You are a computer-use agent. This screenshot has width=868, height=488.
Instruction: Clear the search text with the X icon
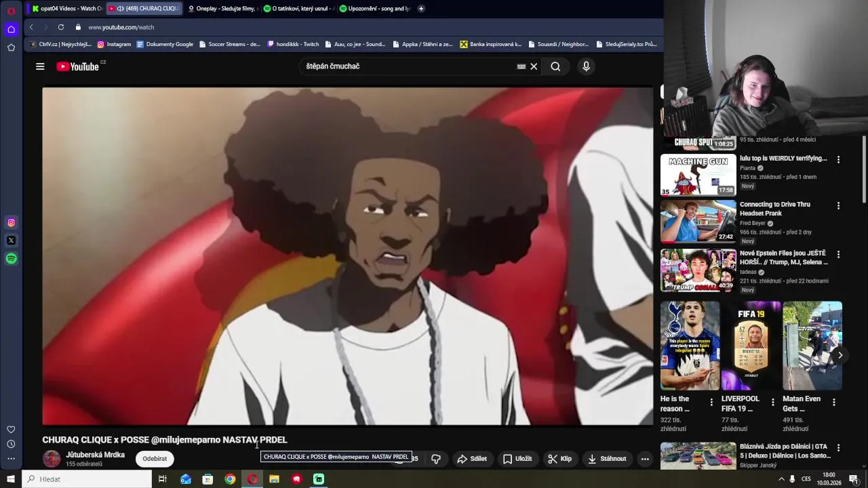(534, 66)
